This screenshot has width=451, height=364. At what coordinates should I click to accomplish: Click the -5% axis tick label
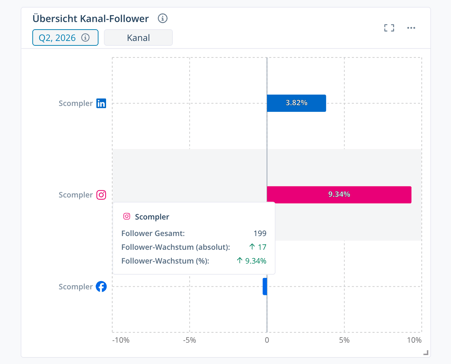[x=189, y=340]
